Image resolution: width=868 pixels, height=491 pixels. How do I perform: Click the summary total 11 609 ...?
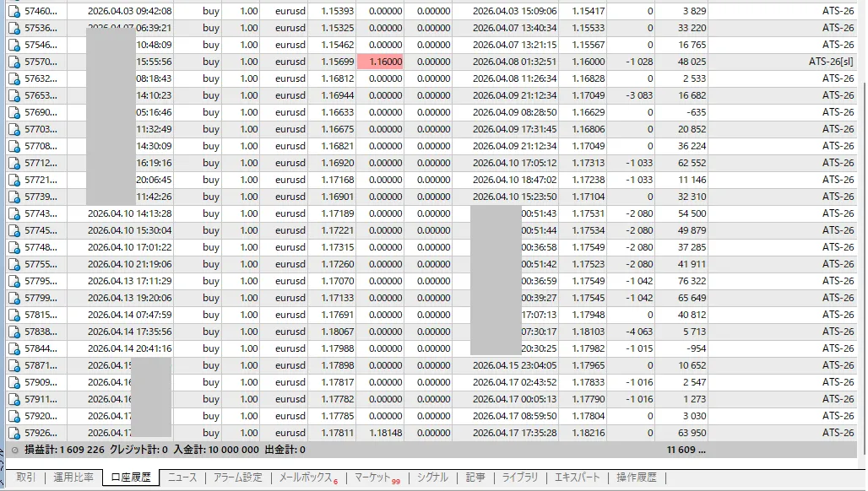[686, 451]
